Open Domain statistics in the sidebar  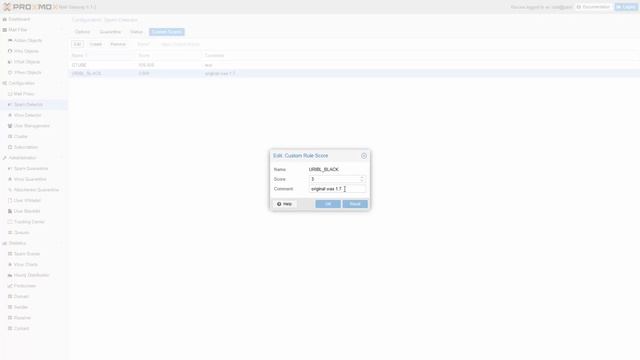(21, 296)
